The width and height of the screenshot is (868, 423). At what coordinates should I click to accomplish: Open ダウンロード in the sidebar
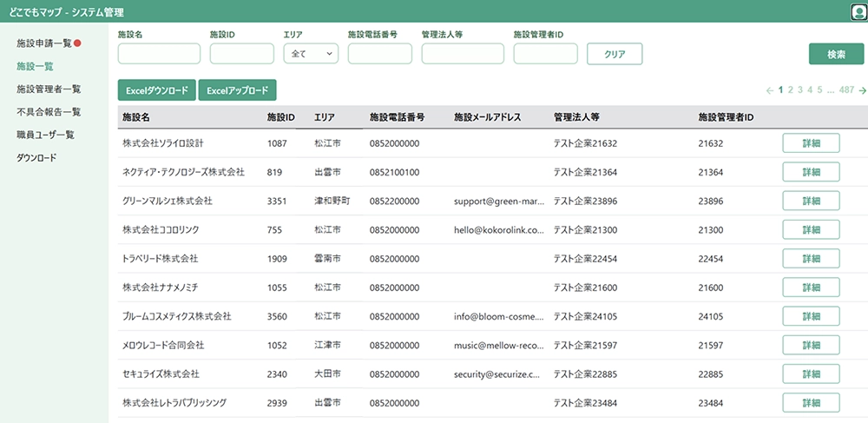[36, 158]
